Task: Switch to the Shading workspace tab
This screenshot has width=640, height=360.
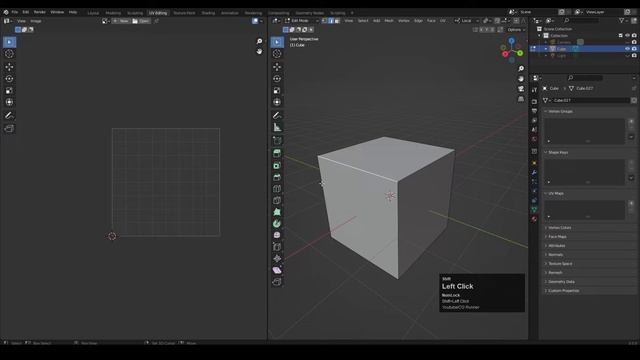Action: tap(208, 13)
